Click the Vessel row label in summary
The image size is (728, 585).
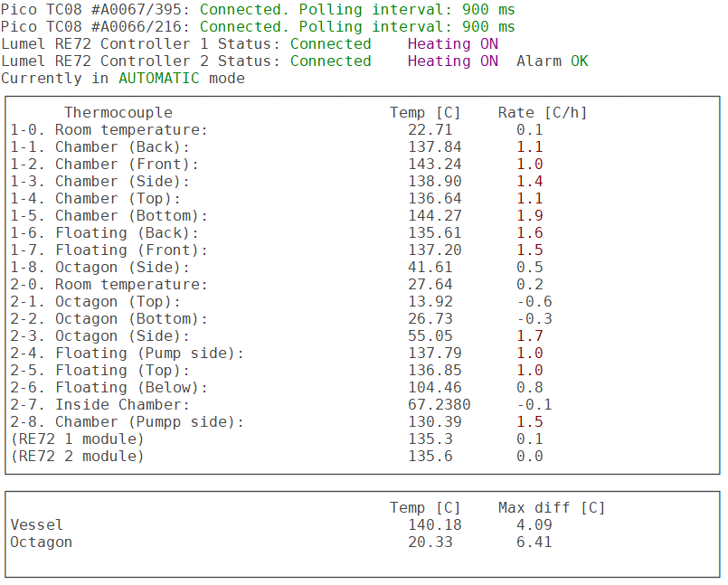(x=36, y=524)
